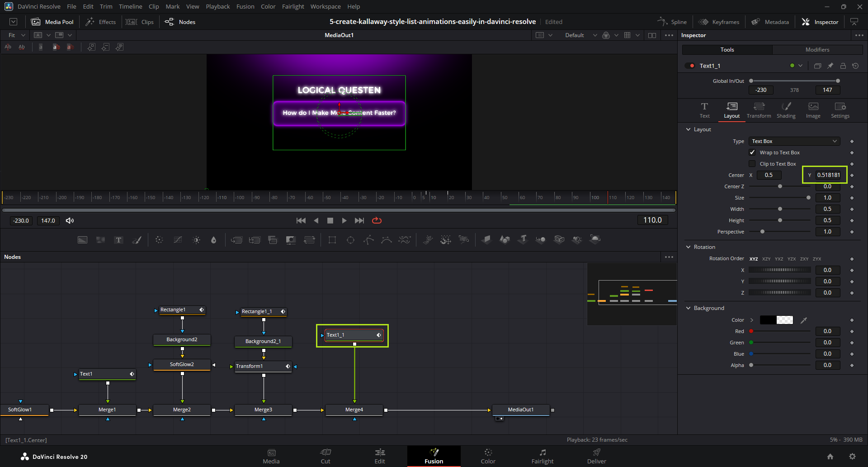Open the layout Type dropdown
Image resolution: width=868 pixels, height=467 pixels.
pos(794,141)
